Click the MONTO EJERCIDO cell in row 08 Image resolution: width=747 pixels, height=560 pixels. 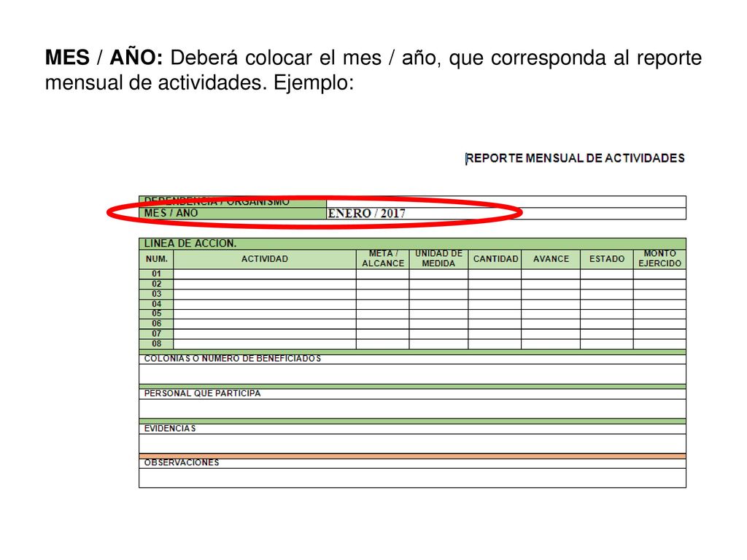[659, 344]
